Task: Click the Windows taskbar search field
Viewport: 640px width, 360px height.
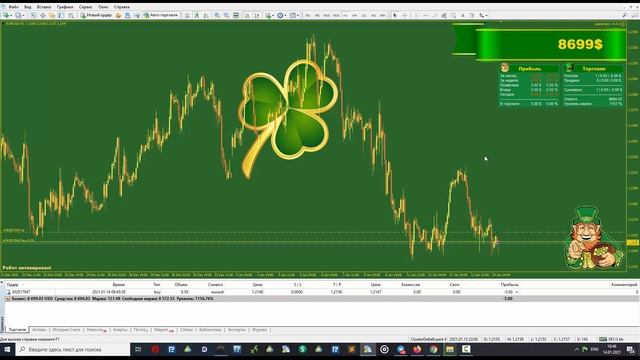Action: (73, 349)
